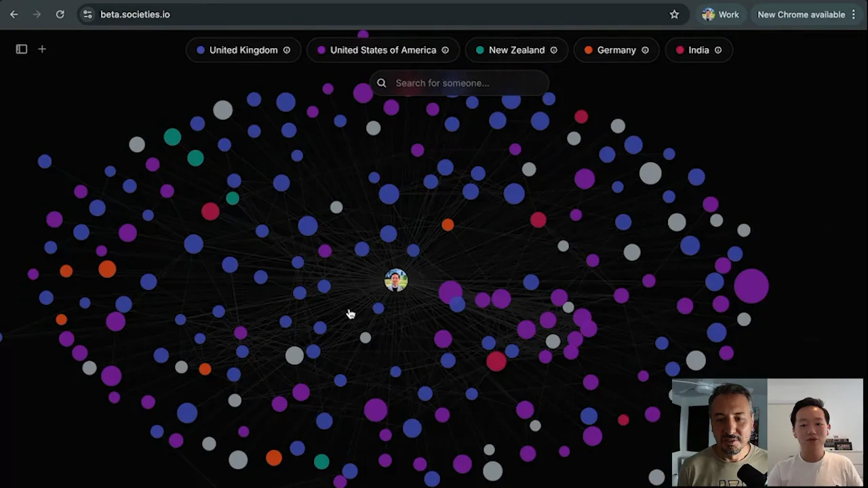The height and width of the screenshot is (488, 868).
Task: Hide the India filter with its eye toggle
Action: pyautogui.click(x=717, y=49)
